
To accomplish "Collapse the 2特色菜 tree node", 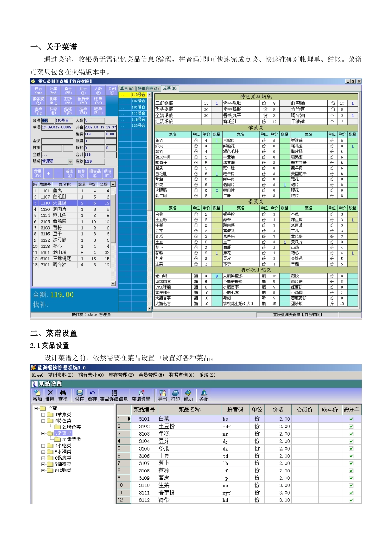I will point(43,421).
